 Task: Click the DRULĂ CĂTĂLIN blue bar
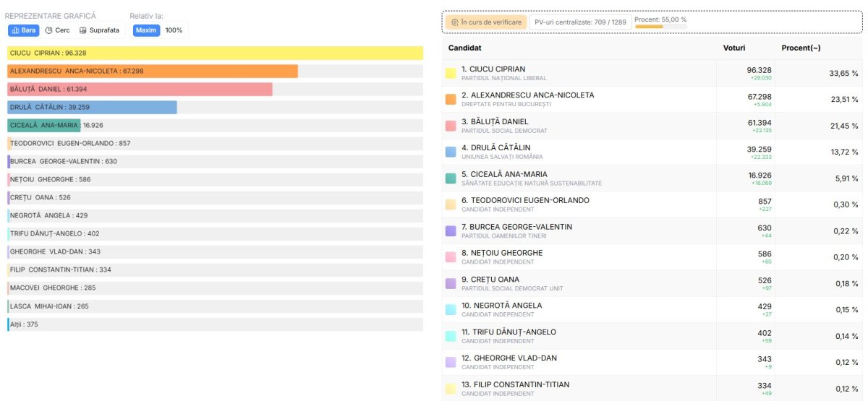[x=92, y=108]
